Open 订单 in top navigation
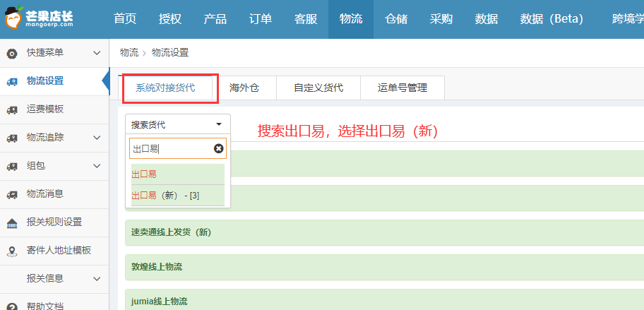This screenshot has width=644, height=310. tap(261, 19)
